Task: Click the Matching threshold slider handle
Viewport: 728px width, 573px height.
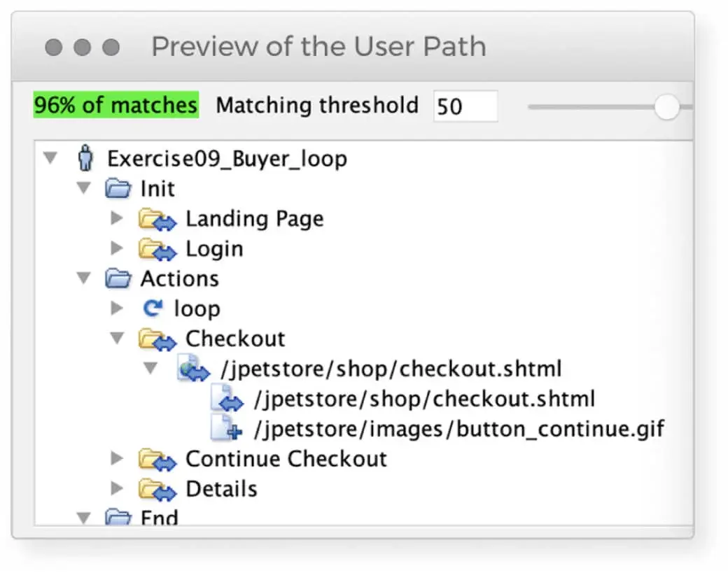Action: click(666, 107)
